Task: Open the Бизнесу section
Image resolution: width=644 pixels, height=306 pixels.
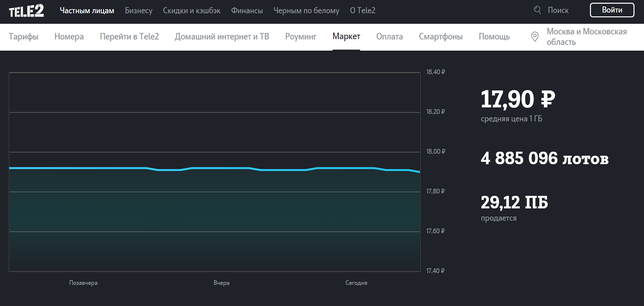Action: [139, 10]
